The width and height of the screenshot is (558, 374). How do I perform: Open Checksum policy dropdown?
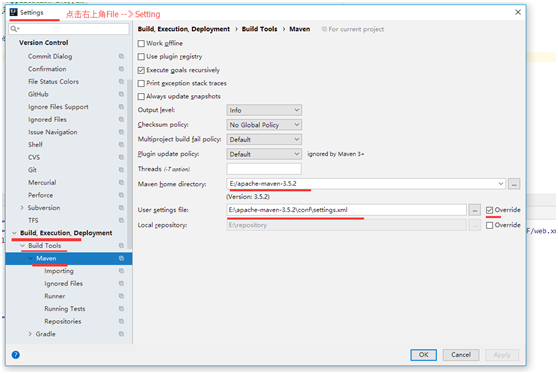[264, 125]
